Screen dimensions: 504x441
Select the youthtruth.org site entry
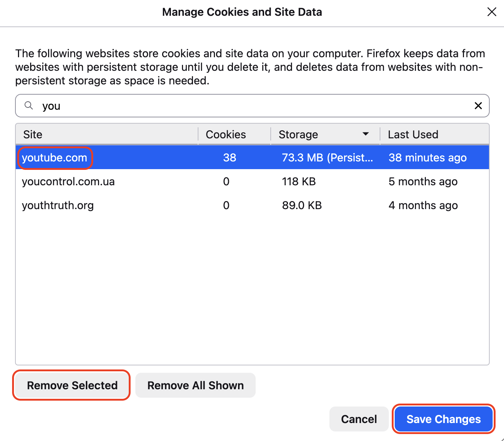[58, 205]
